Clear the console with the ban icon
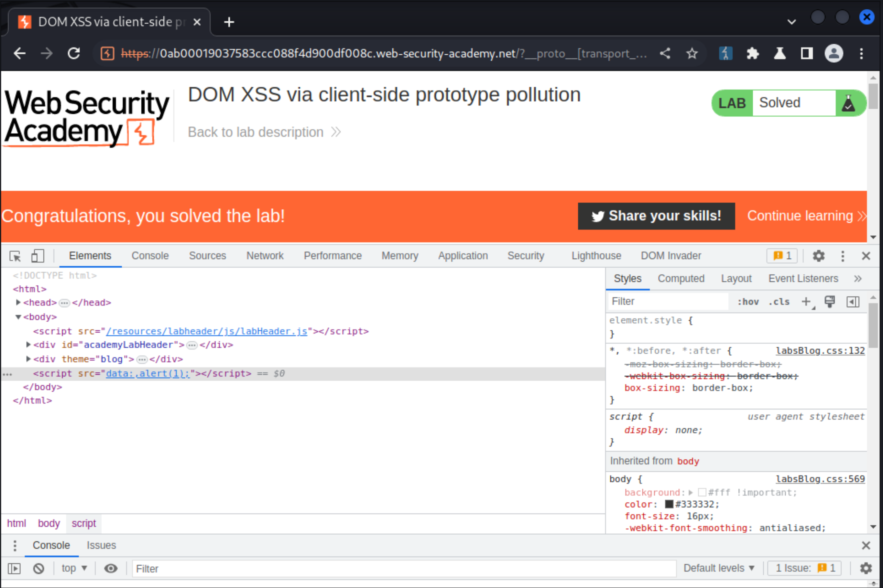 (x=38, y=569)
